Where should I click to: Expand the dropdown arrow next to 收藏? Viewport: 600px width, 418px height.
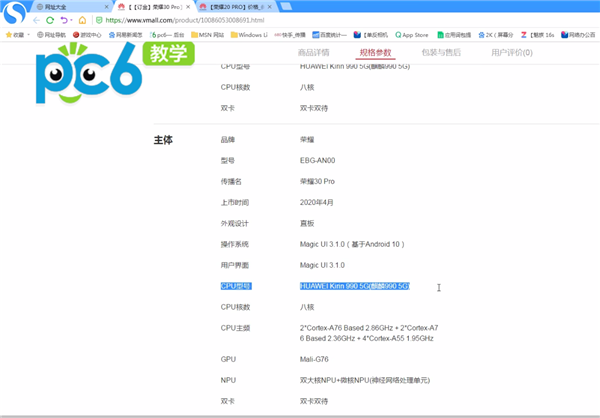28,35
